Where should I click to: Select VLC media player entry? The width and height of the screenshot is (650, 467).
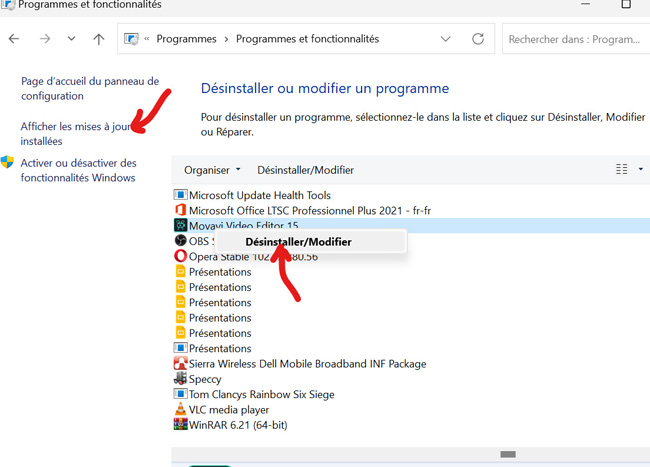(229, 410)
